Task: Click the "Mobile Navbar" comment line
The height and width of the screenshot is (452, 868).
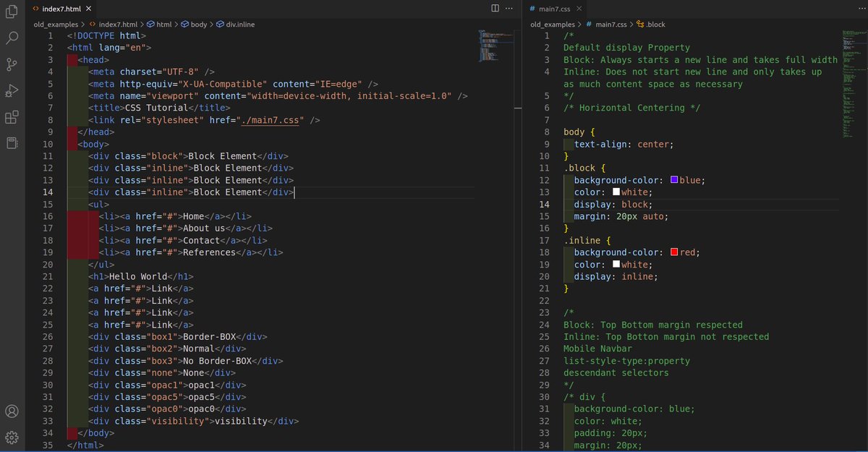Action: 597,349
